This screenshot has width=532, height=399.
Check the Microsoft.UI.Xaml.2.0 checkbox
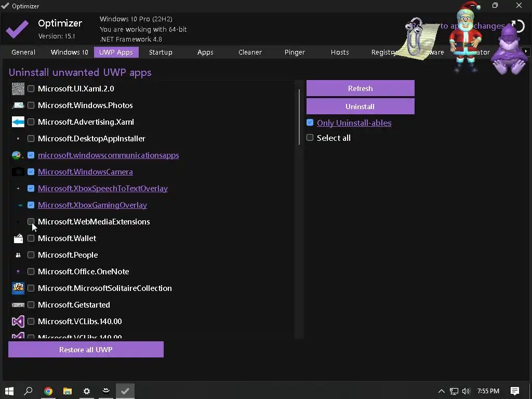pyautogui.click(x=31, y=89)
